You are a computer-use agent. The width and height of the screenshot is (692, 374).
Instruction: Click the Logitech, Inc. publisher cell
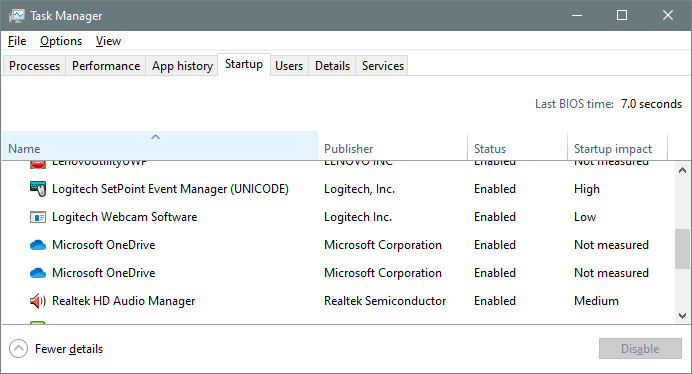point(359,189)
